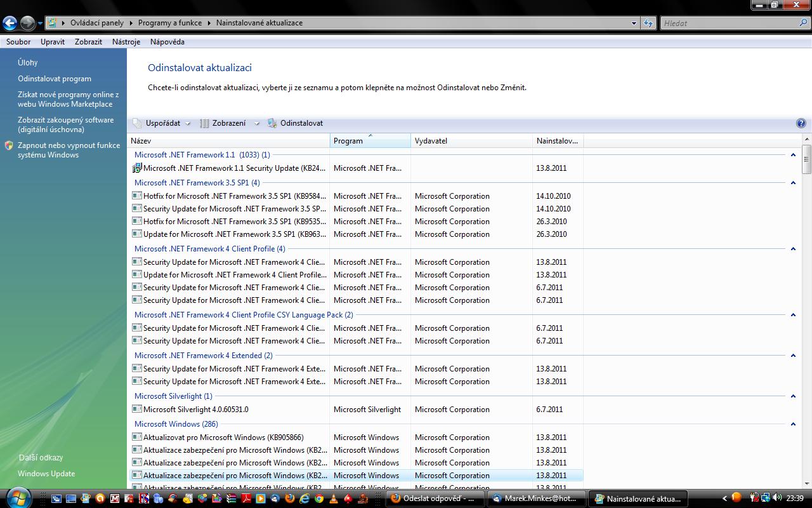Viewport: 812px width, 508px height.
Task: Open the Soubor menu
Action: click(x=18, y=42)
